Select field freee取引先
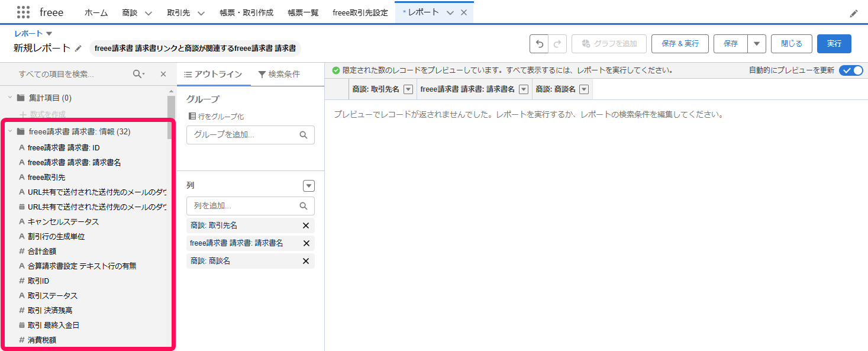This screenshot has height=351, width=868. (x=46, y=177)
